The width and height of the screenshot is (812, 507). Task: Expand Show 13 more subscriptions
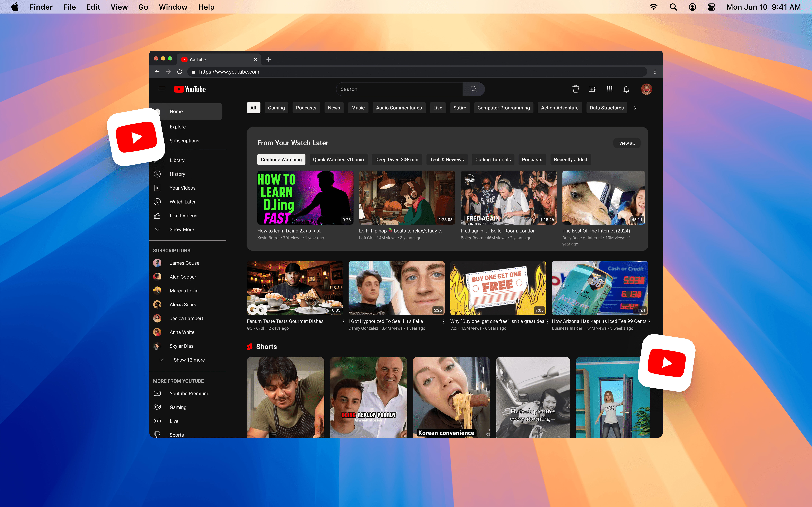(x=189, y=360)
